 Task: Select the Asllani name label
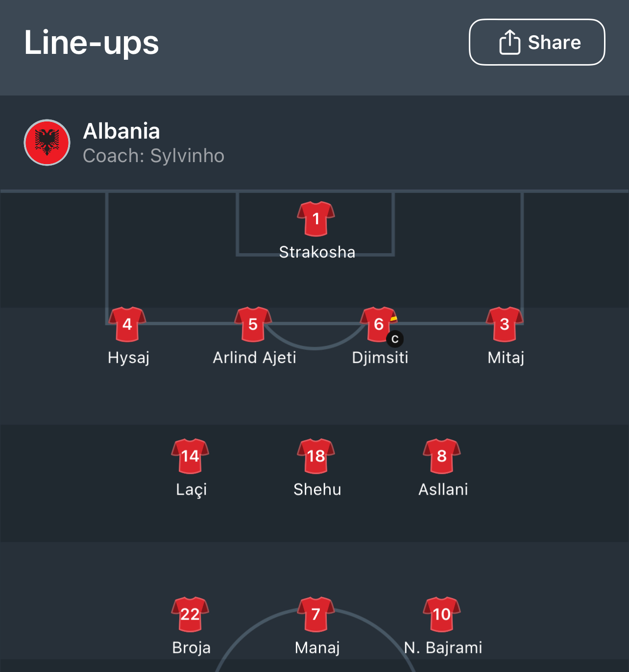(x=443, y=489)
